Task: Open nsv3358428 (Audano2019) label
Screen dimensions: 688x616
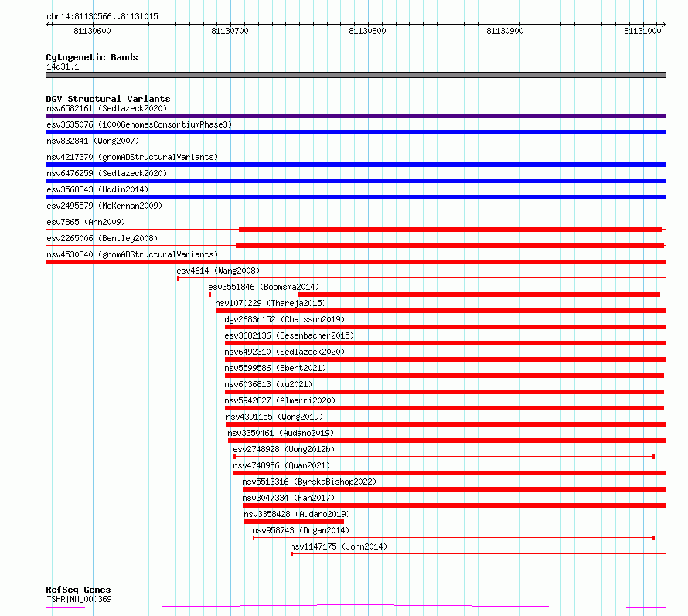Action: (297, 514)
